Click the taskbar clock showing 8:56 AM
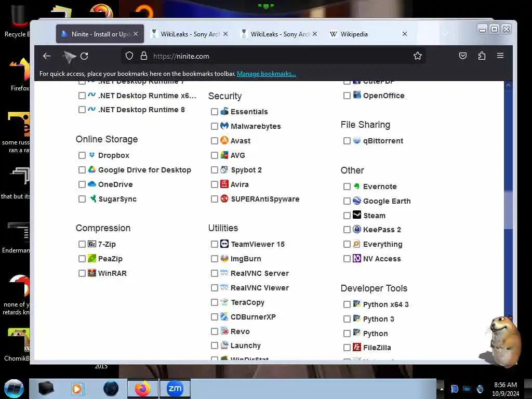 point(505,389)
